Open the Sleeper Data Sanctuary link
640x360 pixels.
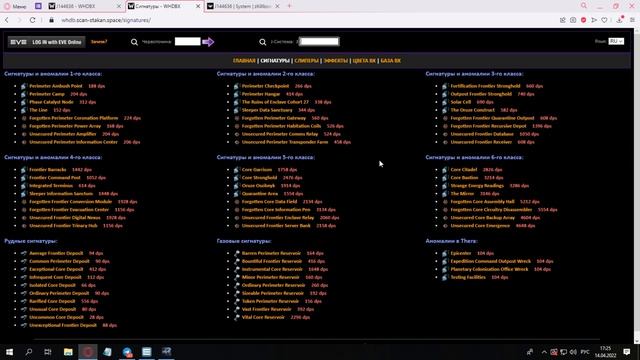(267, 110)
